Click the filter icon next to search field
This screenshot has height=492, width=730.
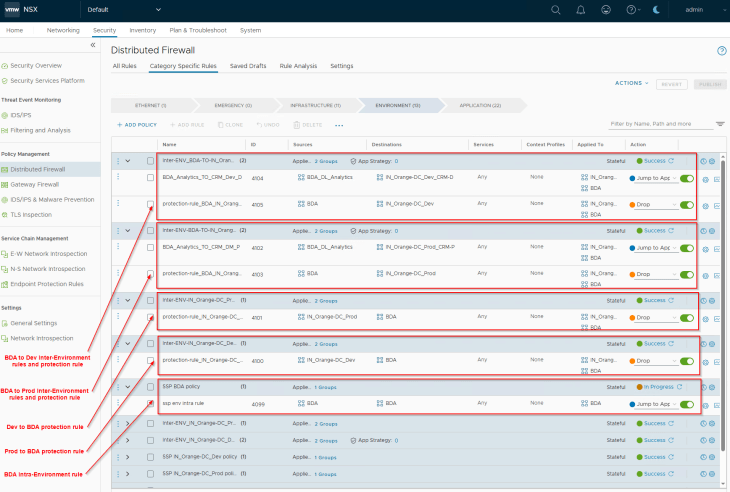(720, 124)
